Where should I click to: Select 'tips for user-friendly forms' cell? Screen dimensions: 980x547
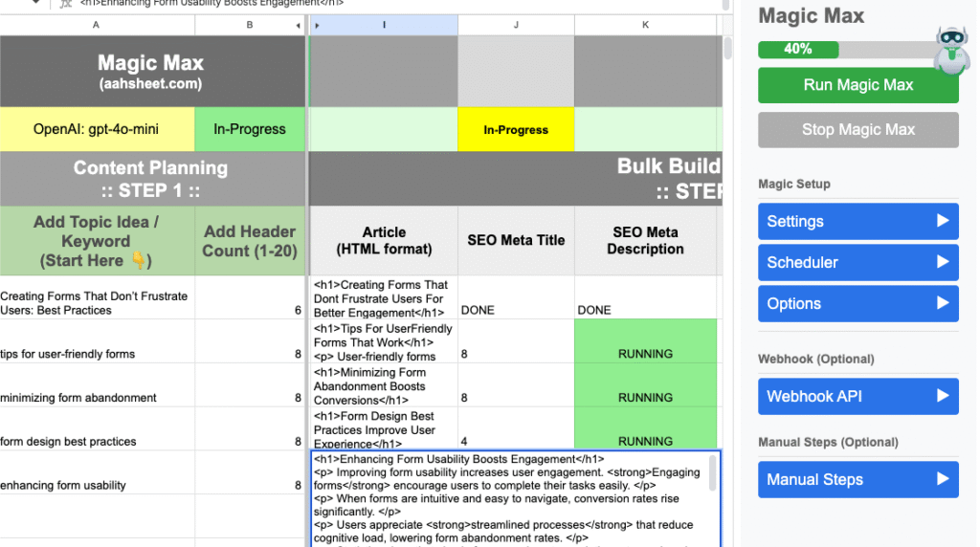click(x=97, y=341)
